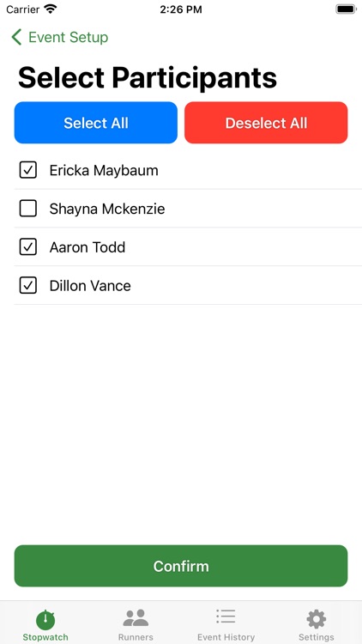
Task: Tap the Aaron Todd name text
Action: click(x=87, y=247)
